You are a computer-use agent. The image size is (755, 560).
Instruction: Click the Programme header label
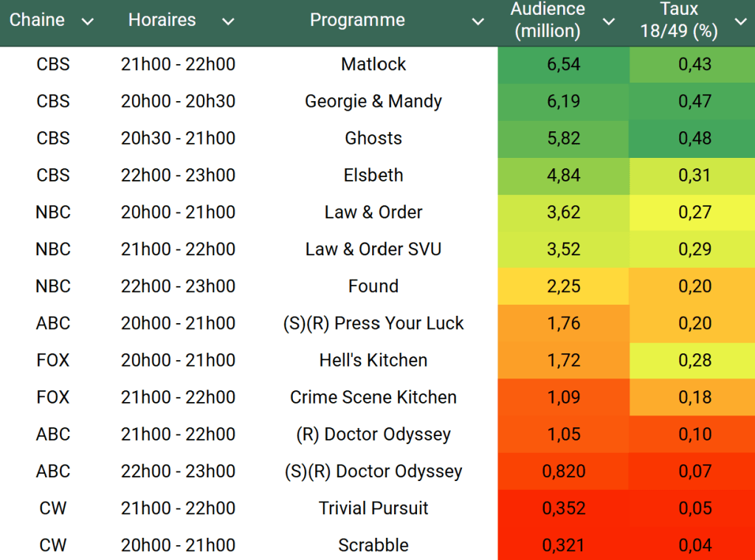tap(357, 20)
